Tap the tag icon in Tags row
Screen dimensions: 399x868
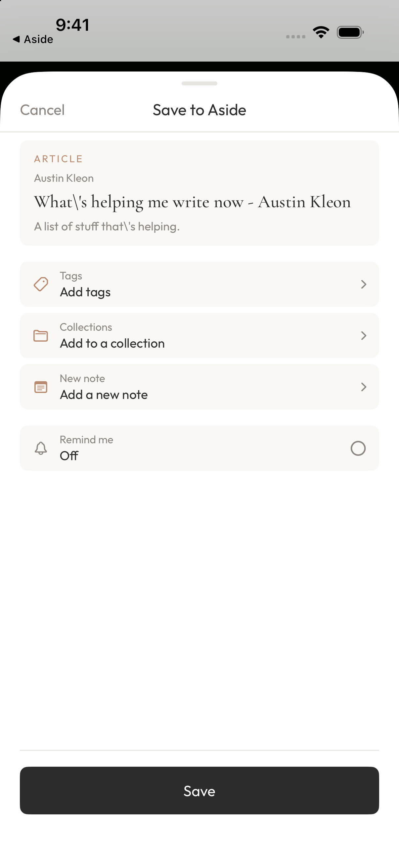tap(41, 284)
